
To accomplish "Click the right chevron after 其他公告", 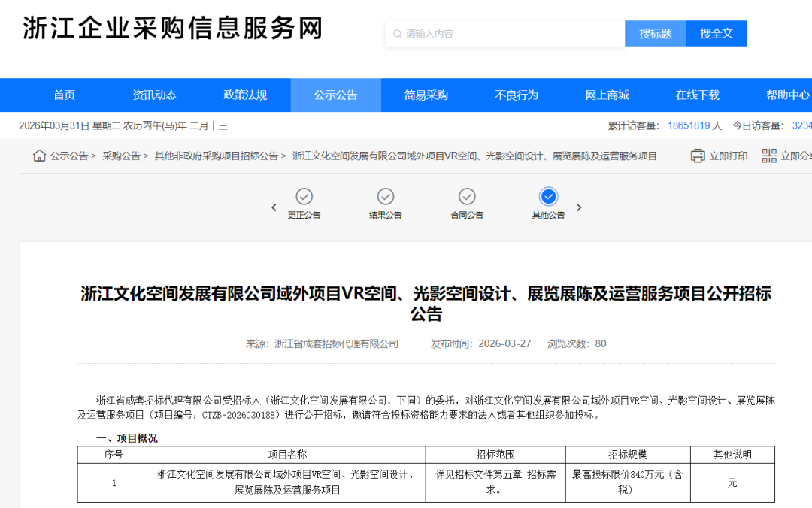I will (579, 207).
